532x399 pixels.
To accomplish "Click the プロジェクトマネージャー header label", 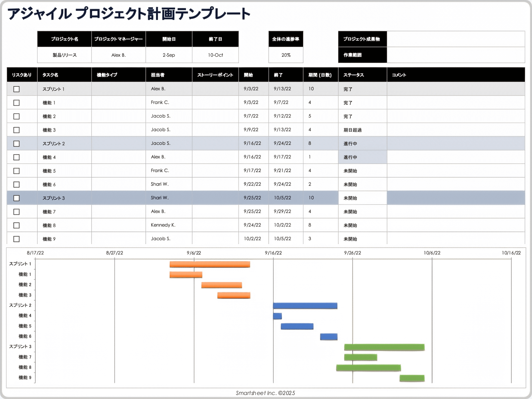I will (x=119, y=39).
